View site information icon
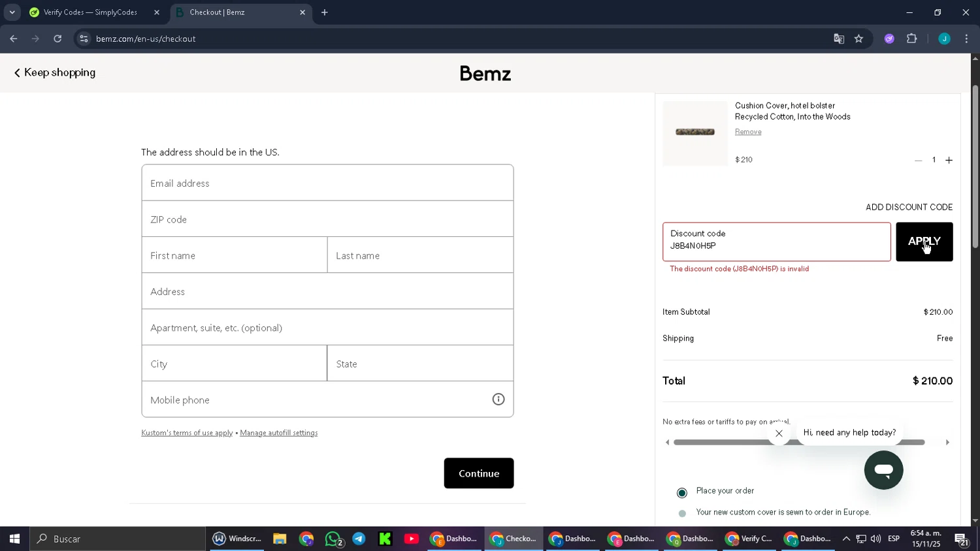 click(84, 39)
